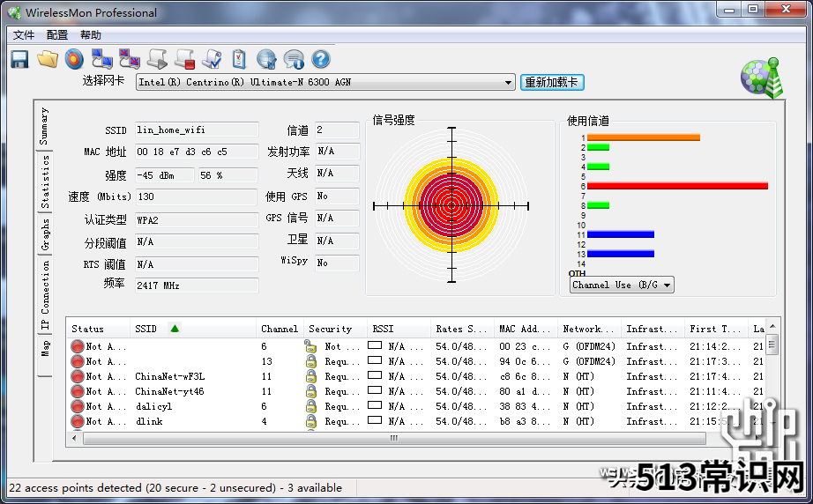The height and width of the screenshot is (504, 813).
Task: Select the ChinaNet-wF3L network name
Action: tap(170, 376)
